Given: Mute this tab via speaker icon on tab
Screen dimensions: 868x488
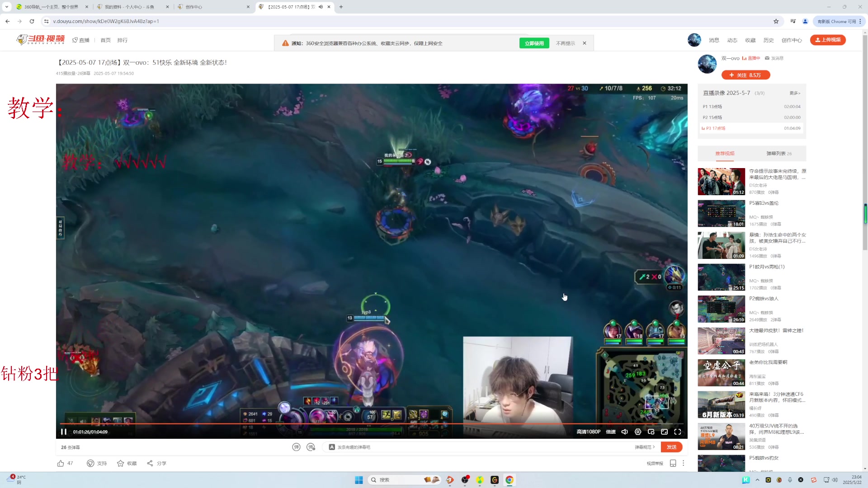Looking at the screenshot, I should 321,7.
